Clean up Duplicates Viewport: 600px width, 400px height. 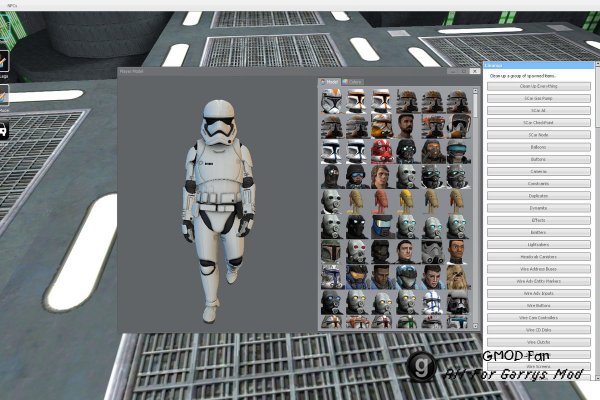(538, 196)
